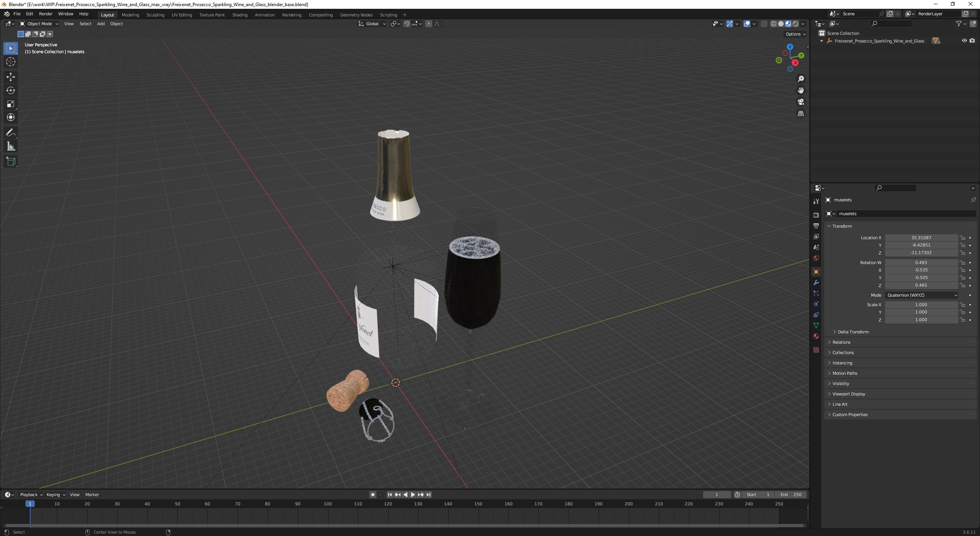The image size is (980, 536).
Task: Select the Measure tool
Action: point(11,146)
